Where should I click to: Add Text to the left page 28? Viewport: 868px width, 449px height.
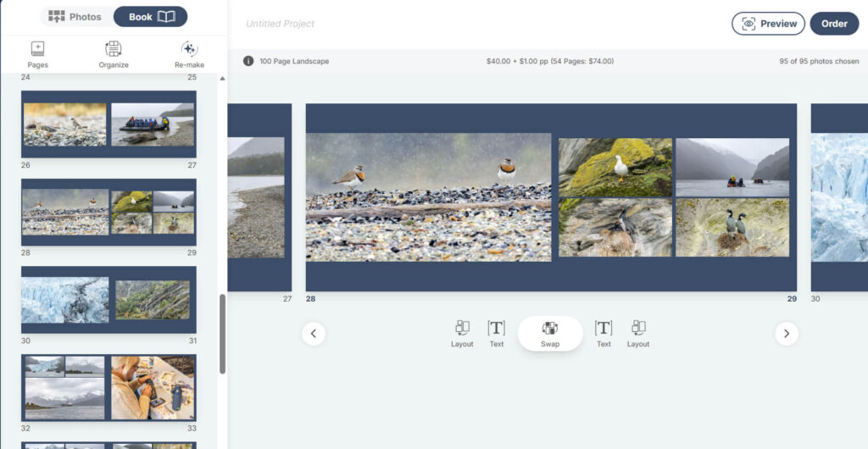coord(497,334)
